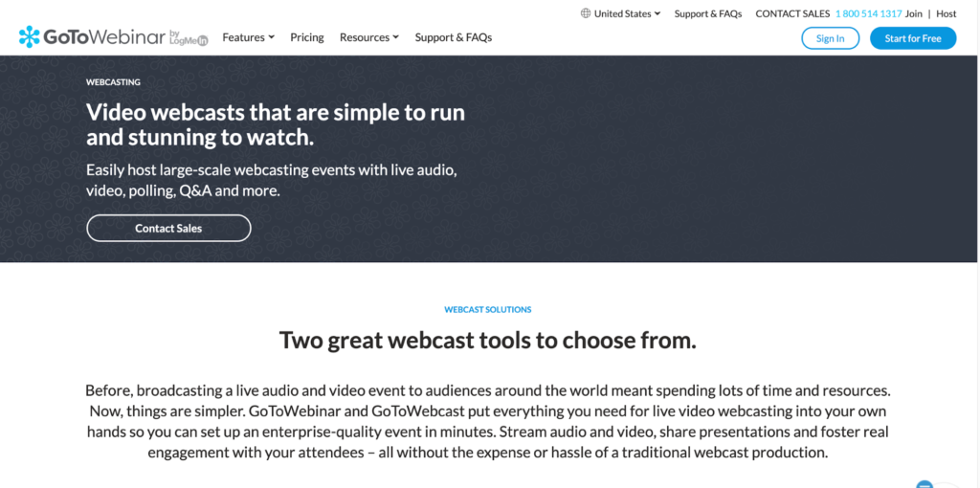Click the Contact Sales hero button
The height and width of the screenshot is (488, 980).
168,228
